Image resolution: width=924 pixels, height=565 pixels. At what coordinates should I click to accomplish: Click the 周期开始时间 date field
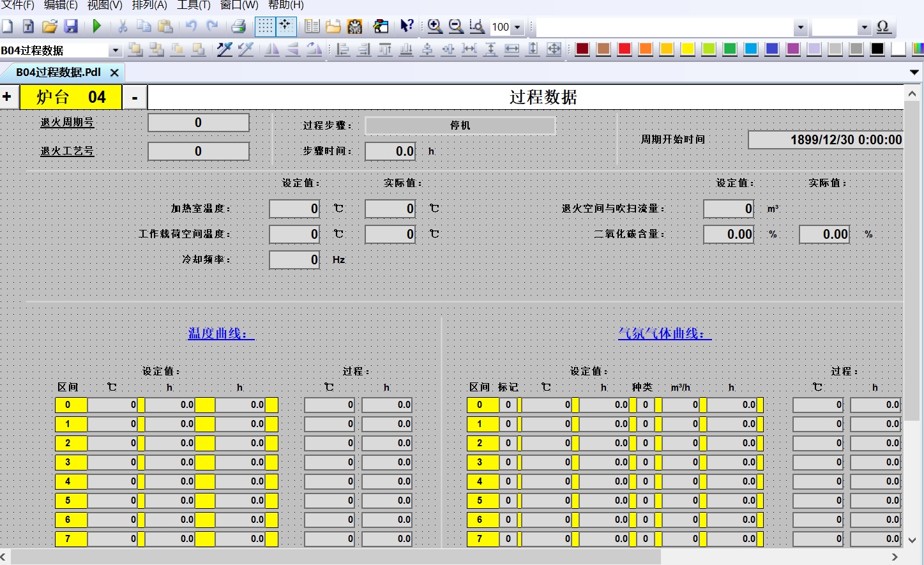(x=826, y=140)
